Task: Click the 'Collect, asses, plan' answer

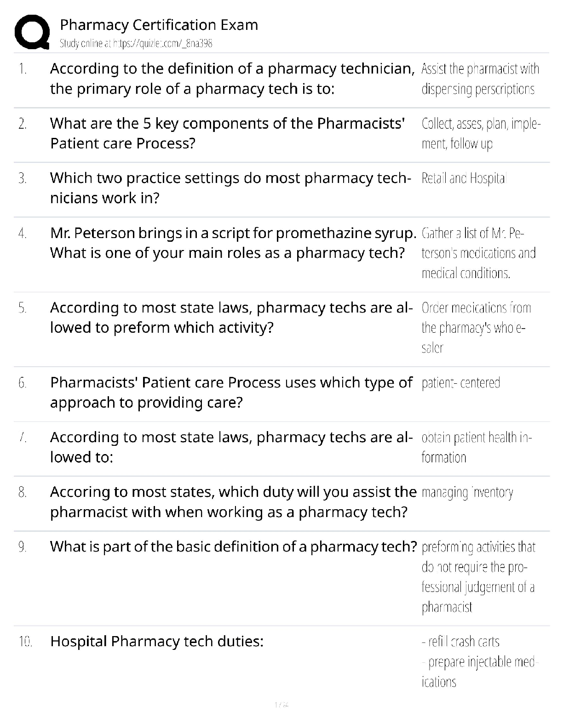Action: [x=481, y=133]
